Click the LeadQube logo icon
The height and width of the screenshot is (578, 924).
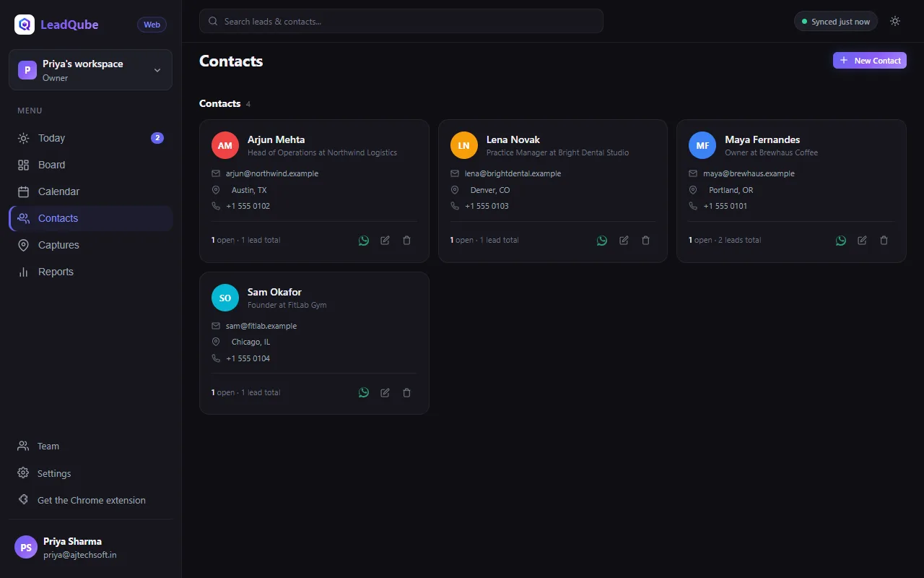25,25
